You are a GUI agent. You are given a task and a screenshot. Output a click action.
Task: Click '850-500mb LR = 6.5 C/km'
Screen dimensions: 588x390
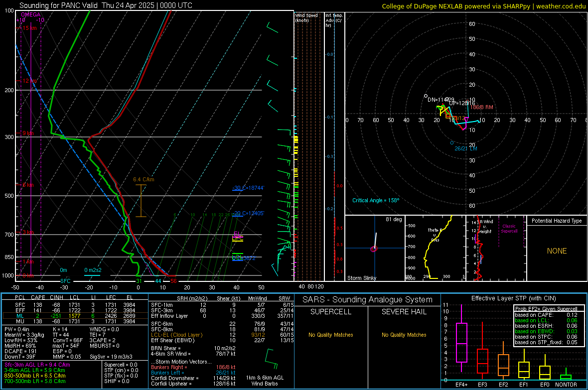35,376
